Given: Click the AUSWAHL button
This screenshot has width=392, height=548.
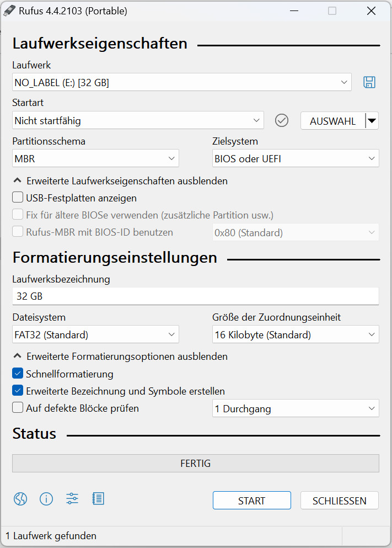Looking at the screenshot, I should [x=333, y=121].
